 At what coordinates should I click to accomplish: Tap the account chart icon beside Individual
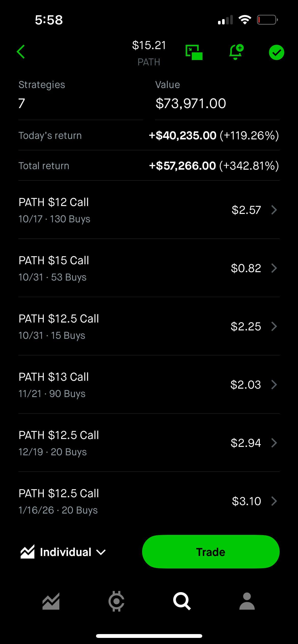point(28,552)
